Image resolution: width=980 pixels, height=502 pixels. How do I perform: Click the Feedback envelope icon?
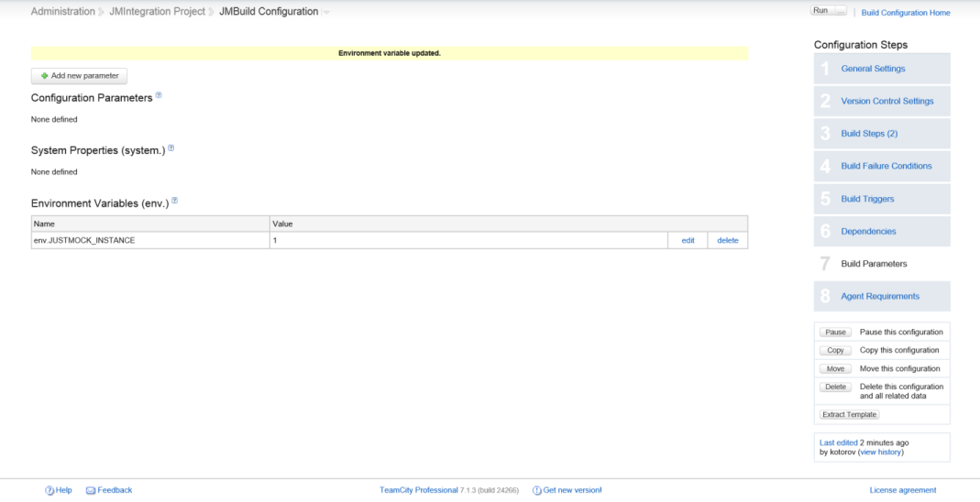click(90, 491)
